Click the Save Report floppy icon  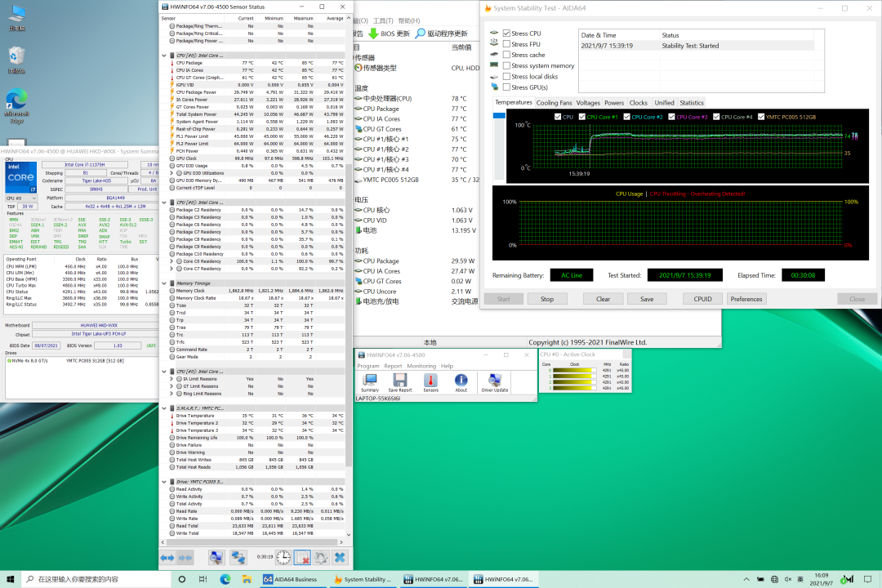pos(399,381)
